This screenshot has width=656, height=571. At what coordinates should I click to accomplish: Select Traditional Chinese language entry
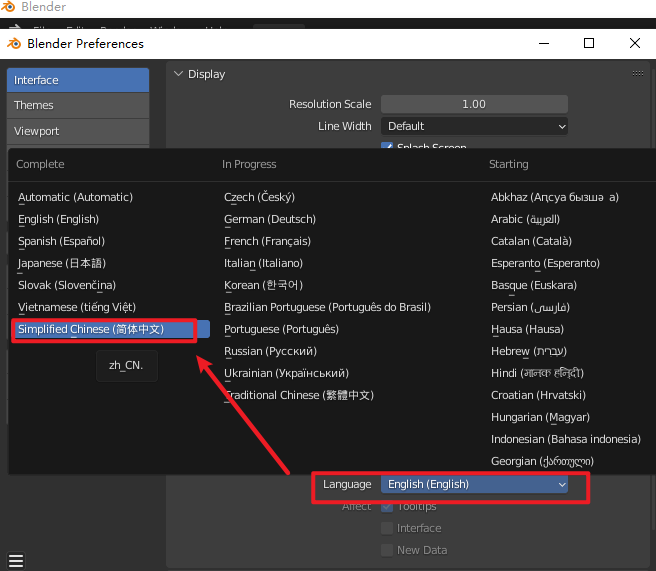pyautogui.click(x=298, y=395)
